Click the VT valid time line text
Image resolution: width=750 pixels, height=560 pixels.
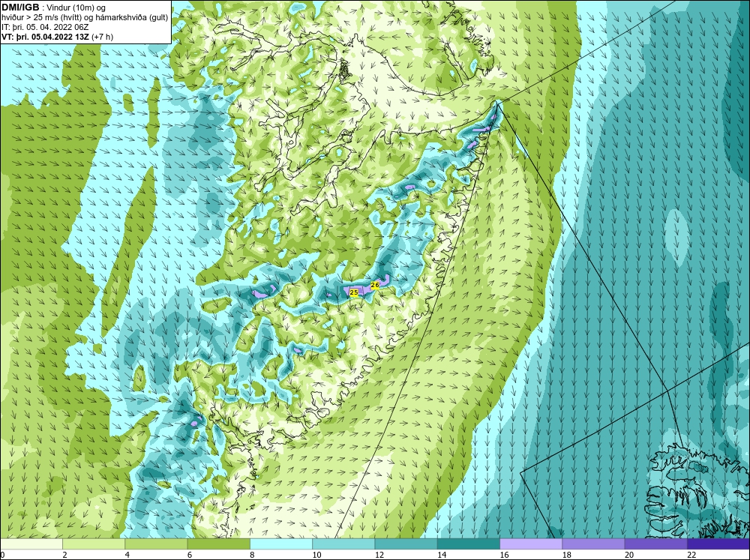coord(58,36)
